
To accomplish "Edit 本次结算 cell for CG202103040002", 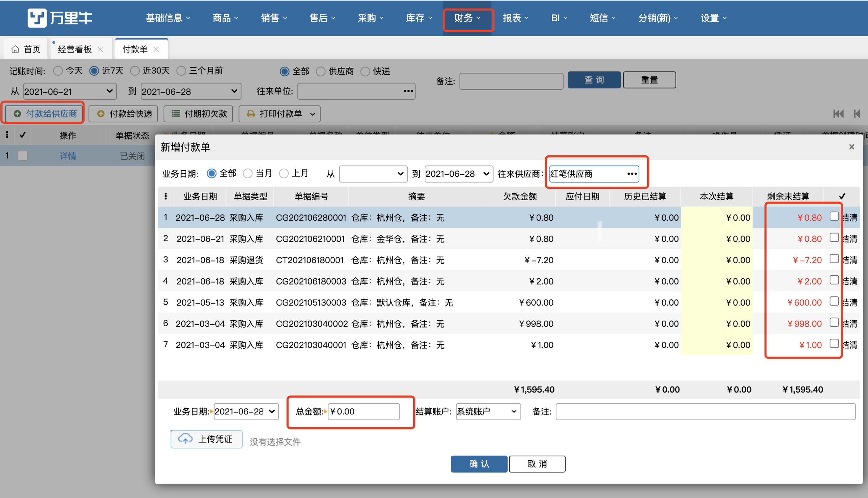I will point(716,324).
